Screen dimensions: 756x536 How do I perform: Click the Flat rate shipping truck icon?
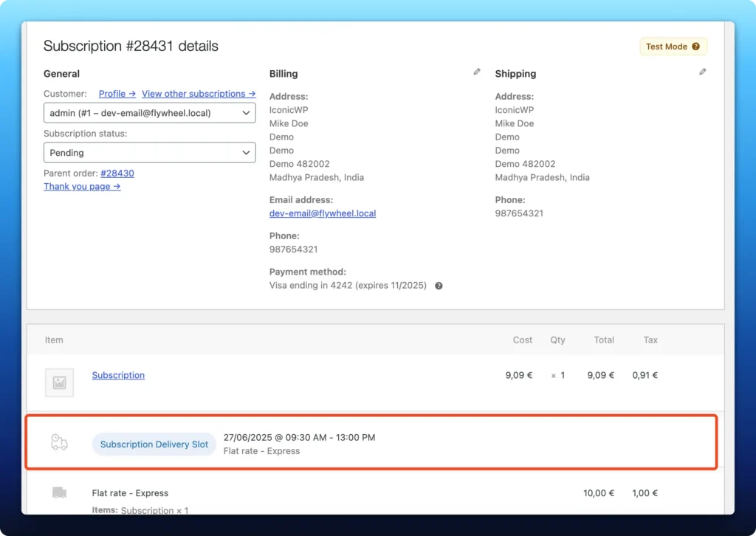pyautogui.click(x=59, y=492)
